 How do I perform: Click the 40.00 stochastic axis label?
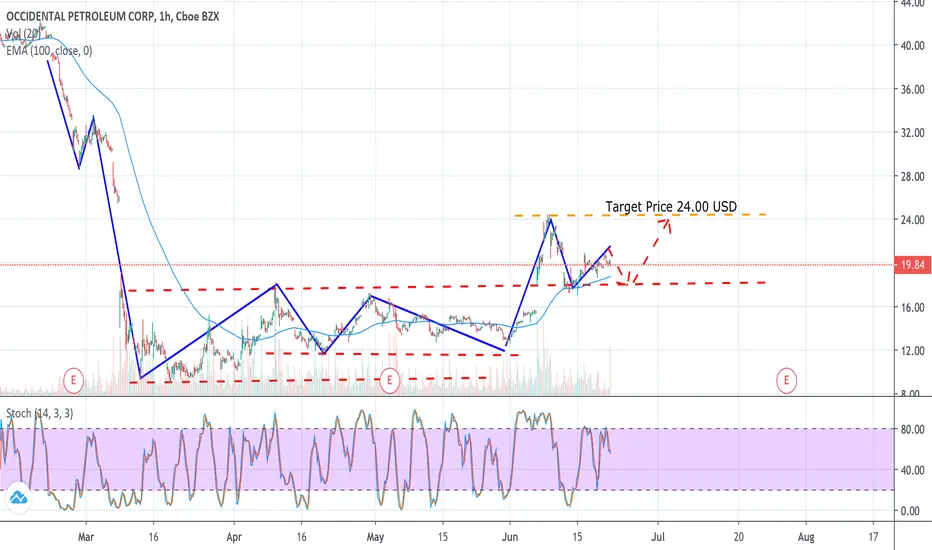point(912,470)
